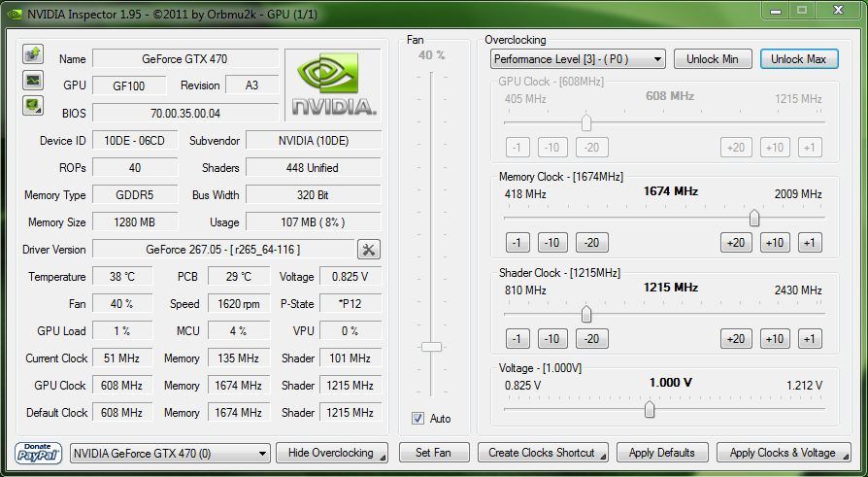This screenshot has width=868, height=477.
Task: Click the app icon in the title bar
Action: (15, 14)
